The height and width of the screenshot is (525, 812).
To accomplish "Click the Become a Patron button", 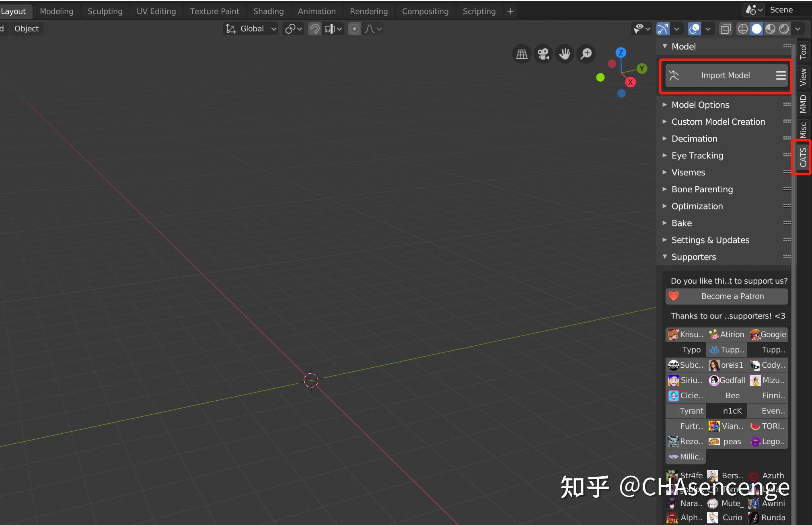I will pyautogui.click(x=732, y=296).
